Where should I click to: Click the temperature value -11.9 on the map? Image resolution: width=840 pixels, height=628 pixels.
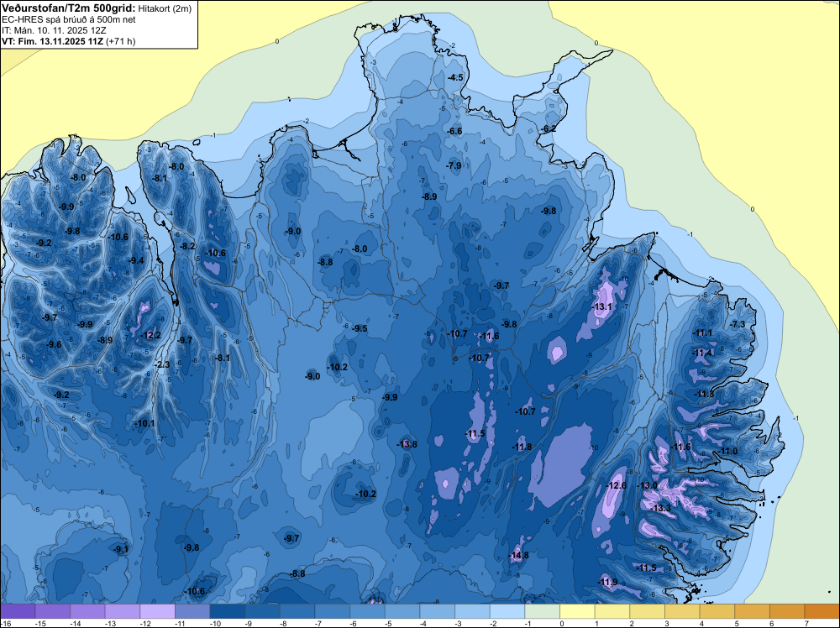(x=608, y=582)
